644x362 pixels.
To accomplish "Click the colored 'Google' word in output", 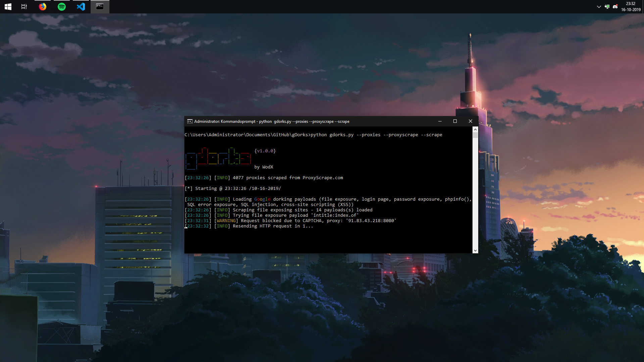I will pos(262,199).
